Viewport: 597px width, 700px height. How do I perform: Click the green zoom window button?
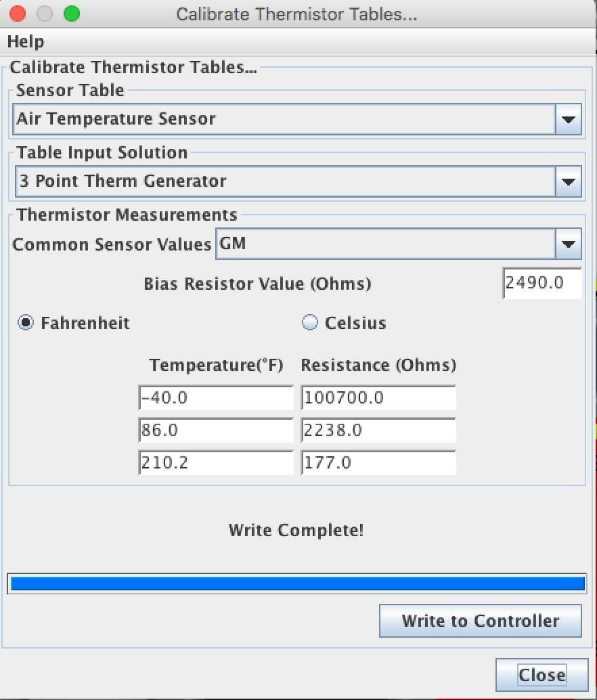click(71, 14)
